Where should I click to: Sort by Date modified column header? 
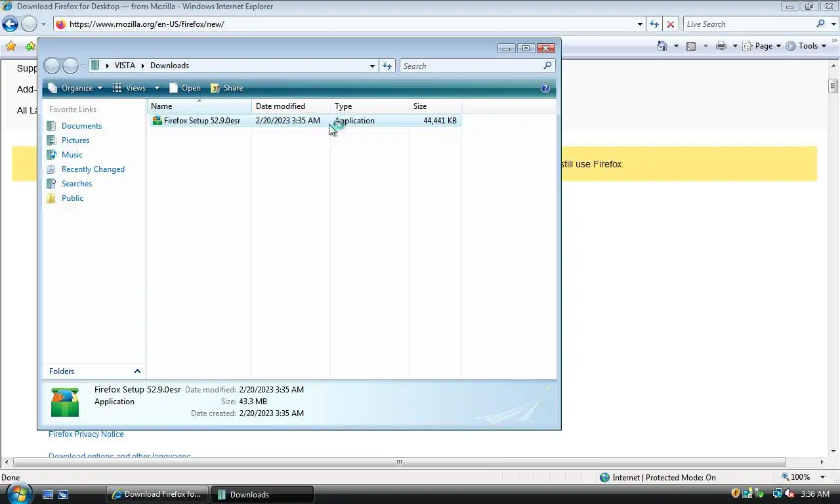291,106
